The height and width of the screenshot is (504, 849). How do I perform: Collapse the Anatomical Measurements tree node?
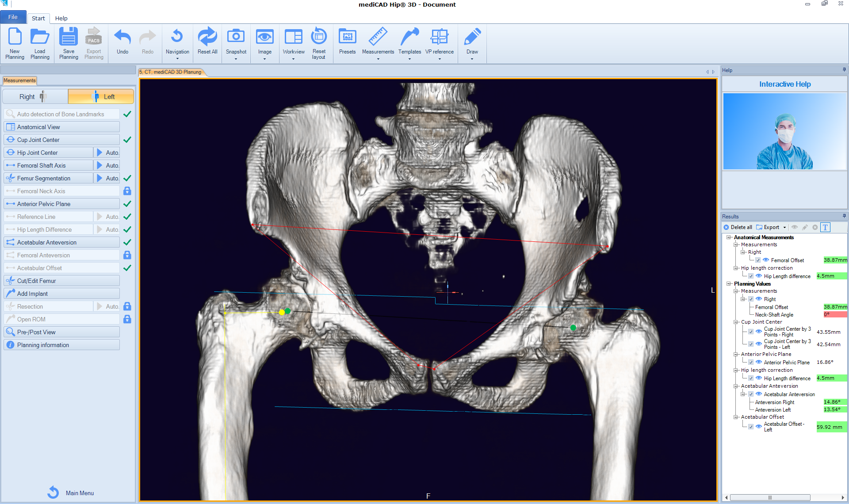coord(729,237)
